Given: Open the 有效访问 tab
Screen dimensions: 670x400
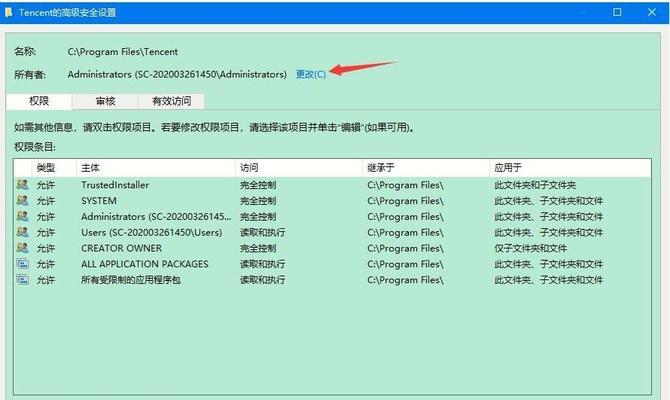Looking at the screenshot, I should tap(171, 101).
